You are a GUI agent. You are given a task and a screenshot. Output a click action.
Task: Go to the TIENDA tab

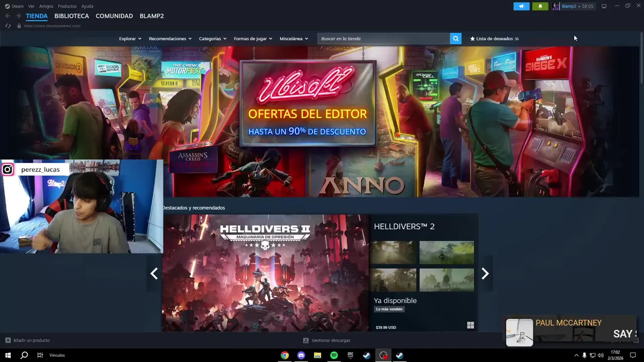pos(37,16)
